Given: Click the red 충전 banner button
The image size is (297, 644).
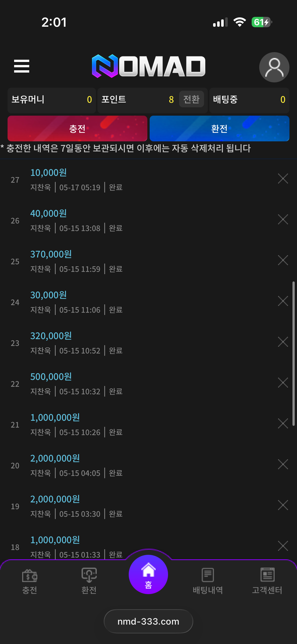Looking at the screenshot, I should pos(77,128).
